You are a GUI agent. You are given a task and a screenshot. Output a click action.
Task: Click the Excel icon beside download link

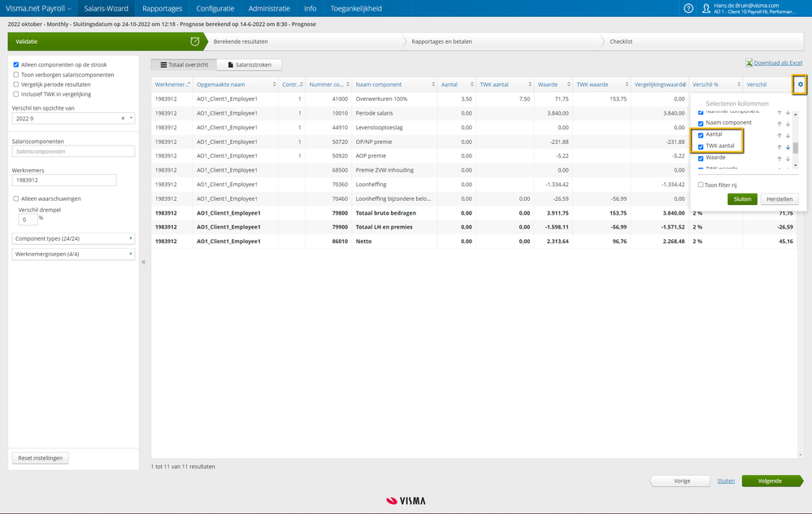click(749, 63)
